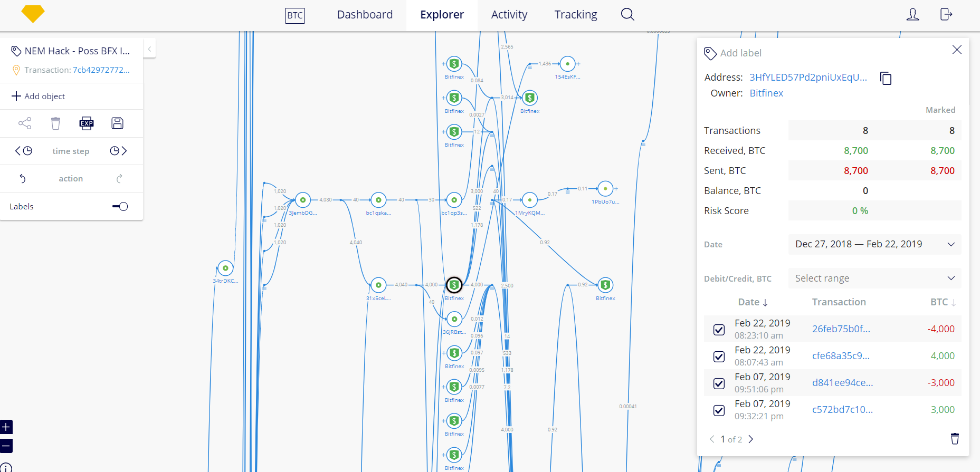Step back in time with clock arrow
Viewport: 980px width, 472px height.
click(24, 151)
